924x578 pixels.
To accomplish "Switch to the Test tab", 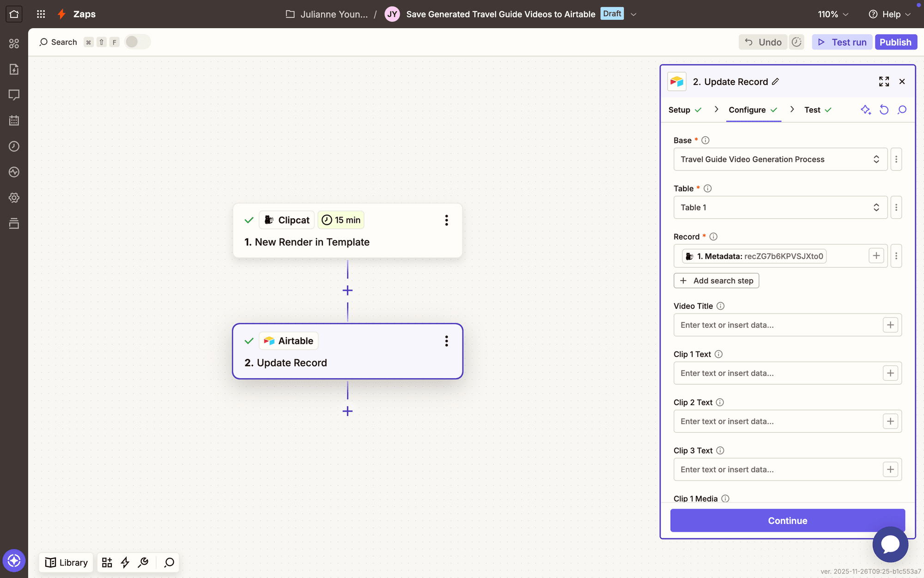I will (x=812, y=110).
